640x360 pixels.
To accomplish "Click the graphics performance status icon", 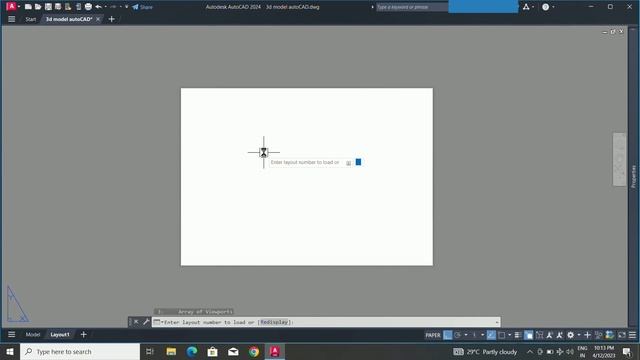I will [x=609, y=335].
